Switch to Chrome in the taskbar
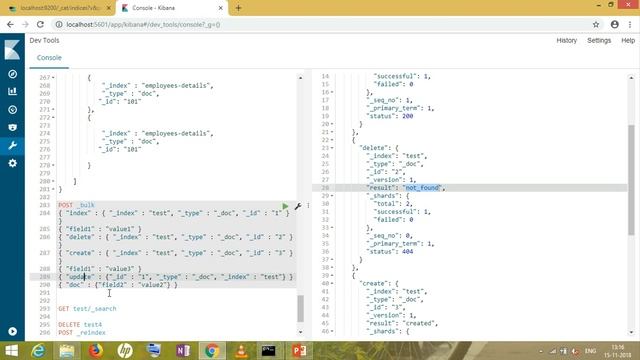Viewport: 640px width, 360px height. coord(212,351)
